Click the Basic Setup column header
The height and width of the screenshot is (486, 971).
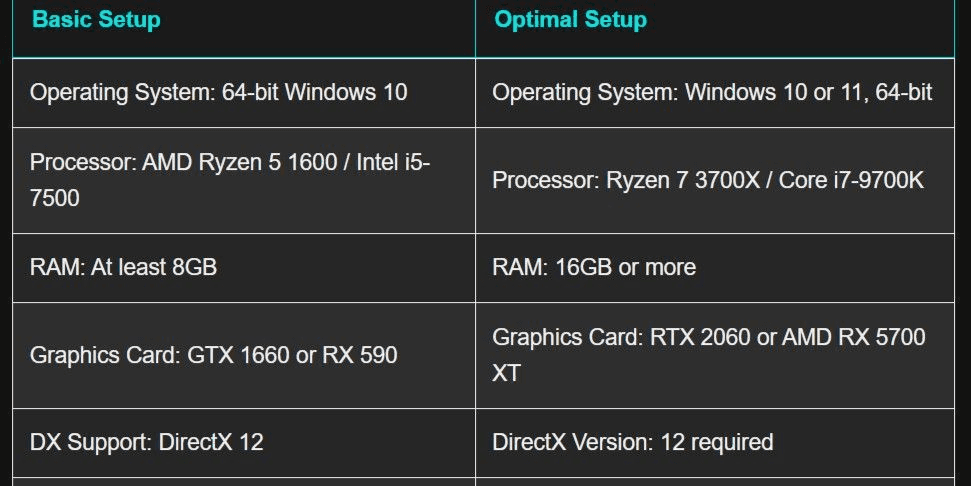pos(244,28)
